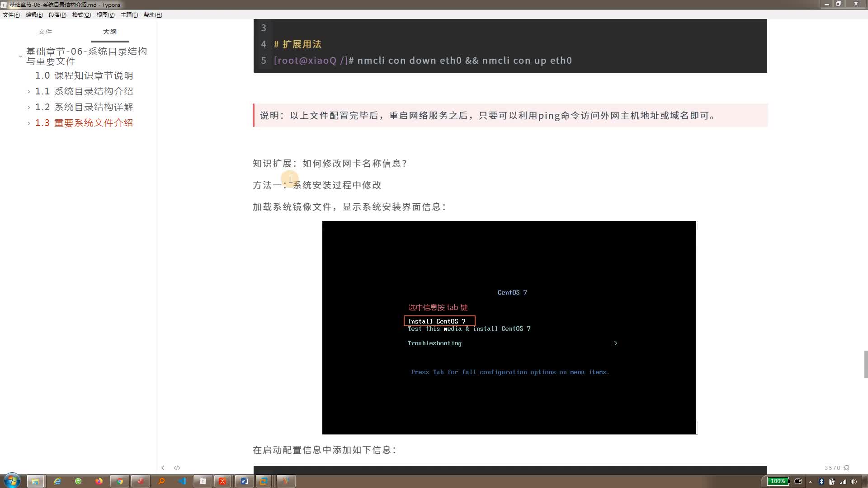
Task: Open the orange magnifier search app icon
Action: (161, 481)
